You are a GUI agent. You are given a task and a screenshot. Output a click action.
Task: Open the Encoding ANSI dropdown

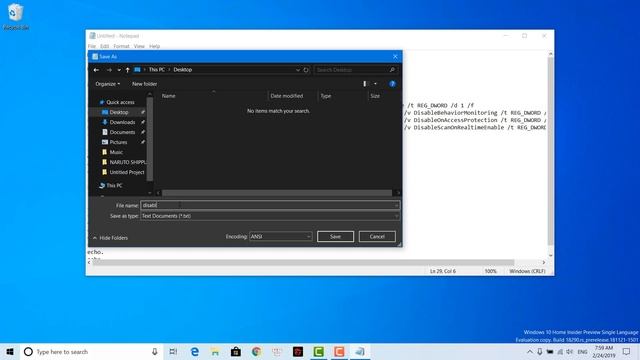pos(280,237)
